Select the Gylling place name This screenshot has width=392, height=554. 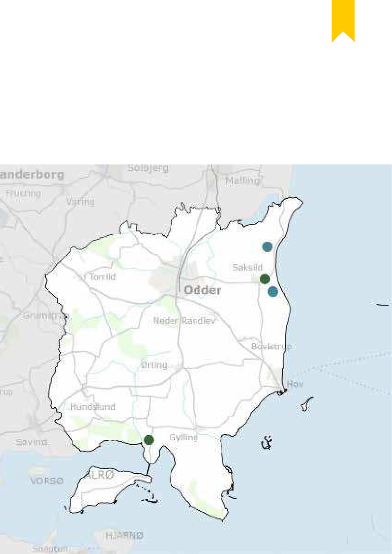tap(183, 437)
